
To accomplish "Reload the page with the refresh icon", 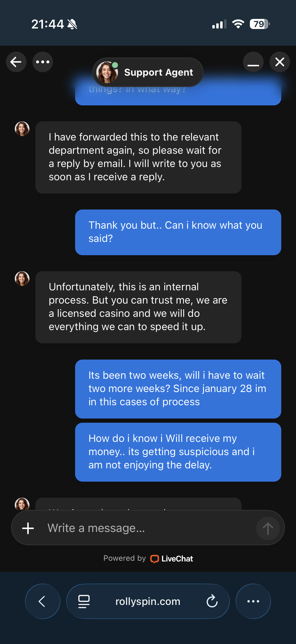I will [212, 601].
